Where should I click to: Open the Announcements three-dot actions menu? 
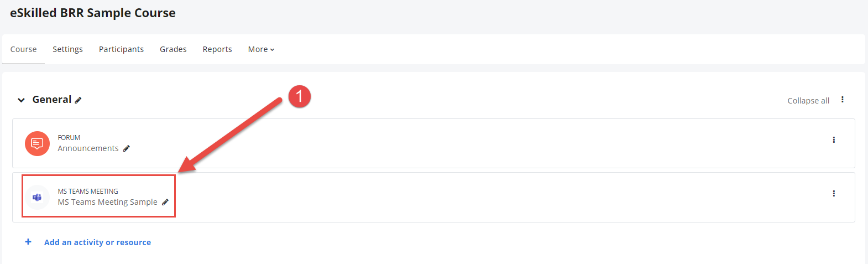tap(834, 140)
